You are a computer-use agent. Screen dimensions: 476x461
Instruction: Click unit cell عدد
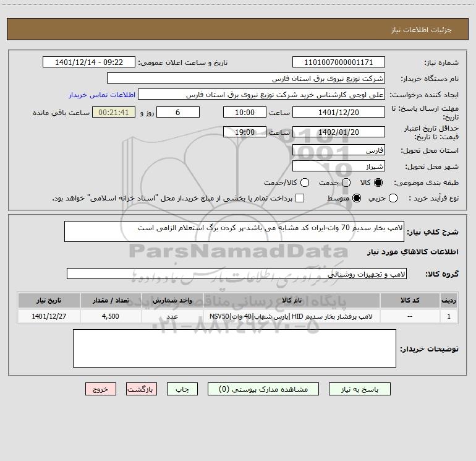(x=172, y=316)
